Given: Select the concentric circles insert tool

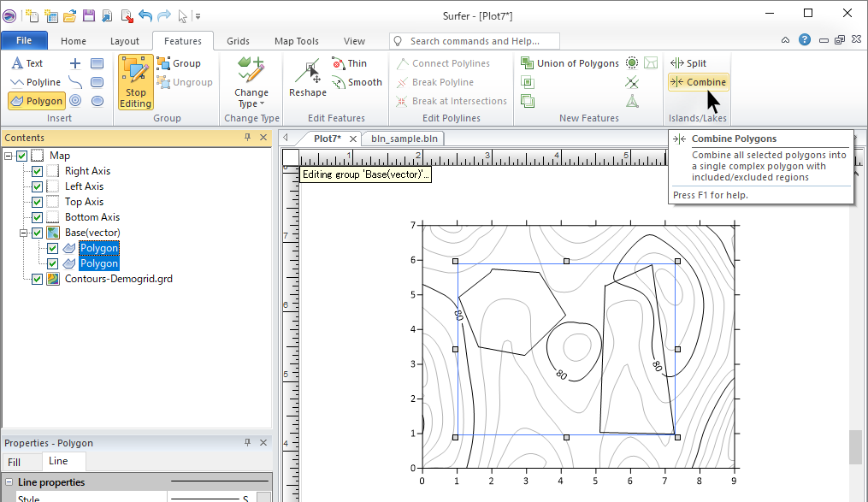Looking at the screenshot, I should tap(75, 101).
